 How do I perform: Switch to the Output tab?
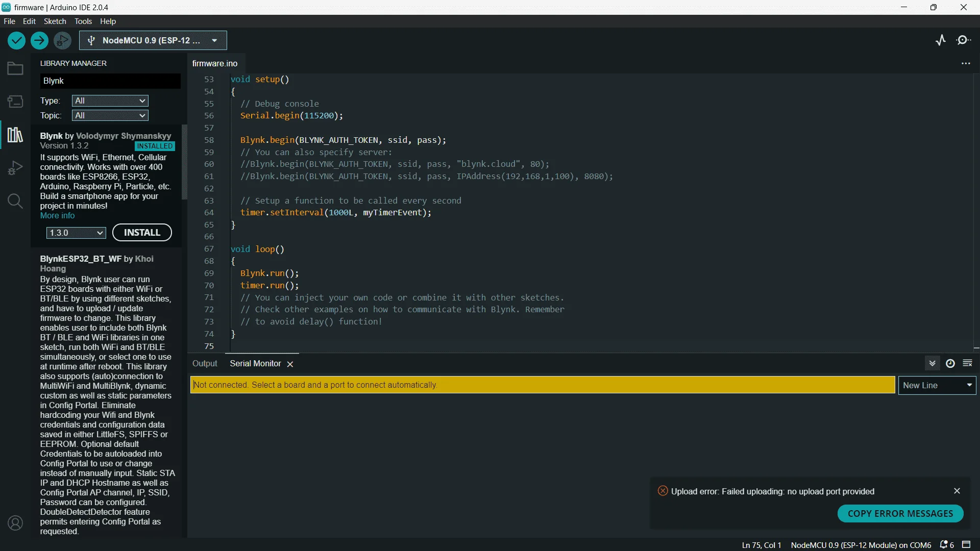tap(205, 363)
